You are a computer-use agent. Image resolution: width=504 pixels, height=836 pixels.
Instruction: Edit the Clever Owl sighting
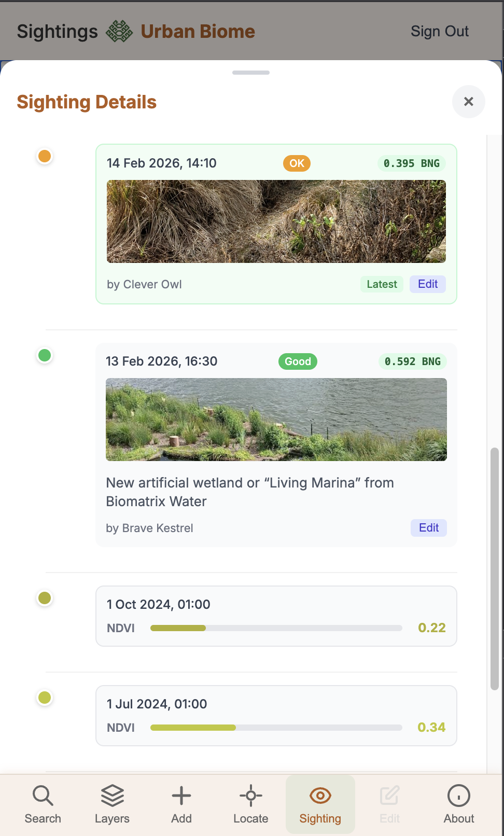pos(428,284)
